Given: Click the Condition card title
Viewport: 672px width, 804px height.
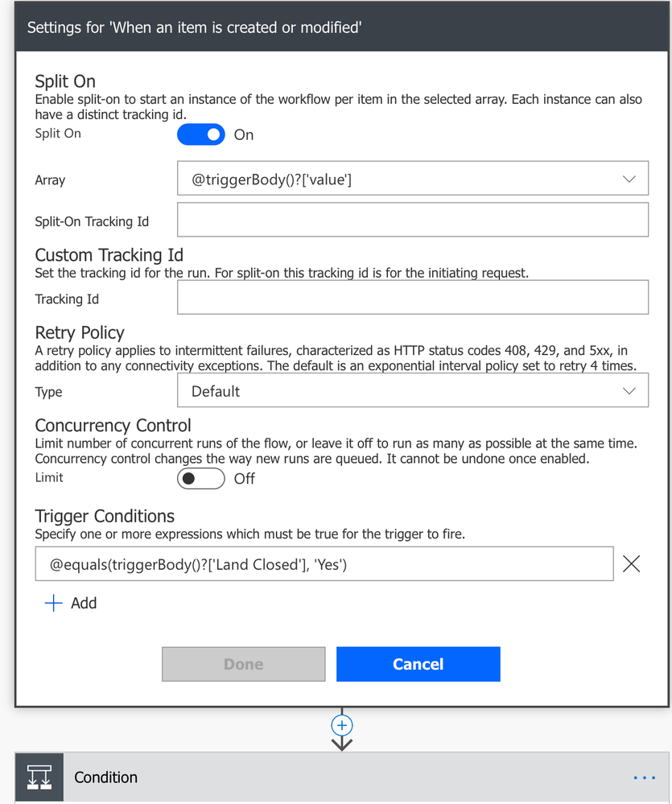Looking at the screenshot, I should click(105, 777).
